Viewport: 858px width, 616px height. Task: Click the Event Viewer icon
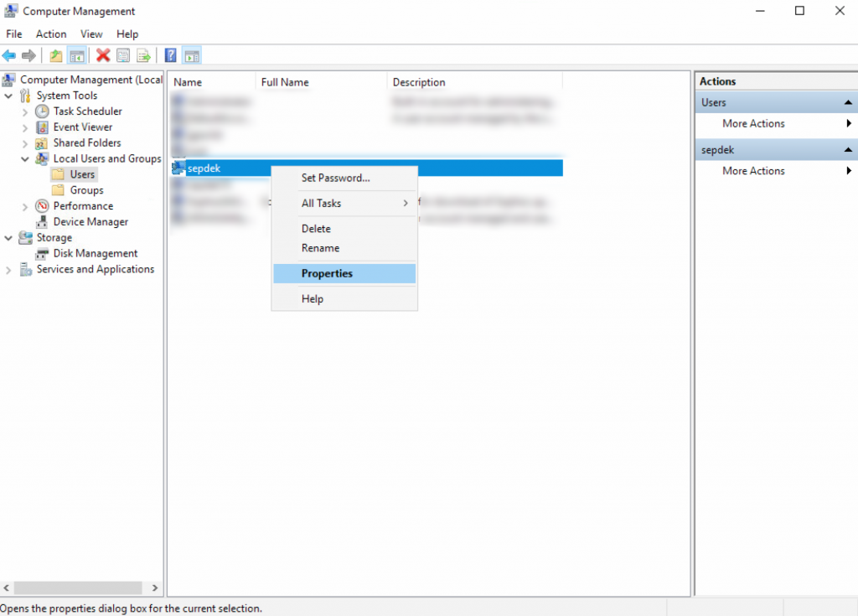pos(42,127)
